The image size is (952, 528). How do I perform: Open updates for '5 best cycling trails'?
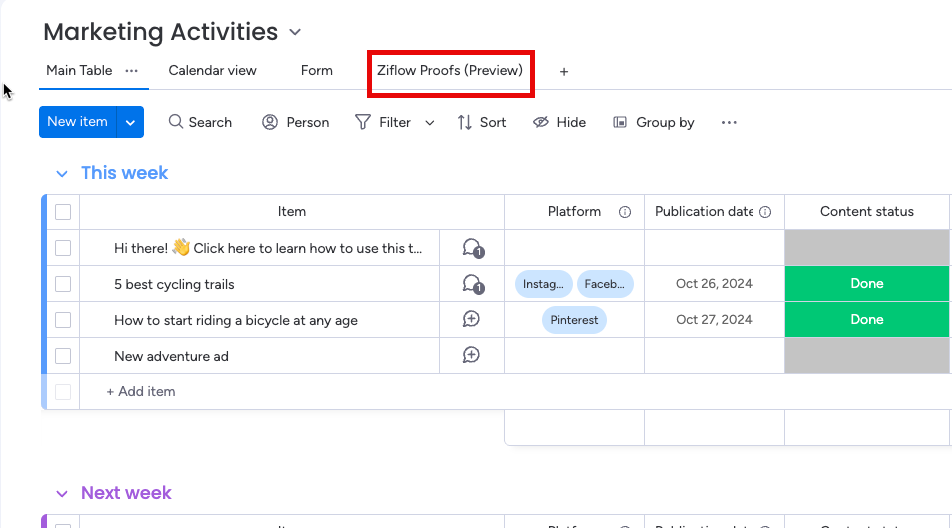(x=472, y=284)
